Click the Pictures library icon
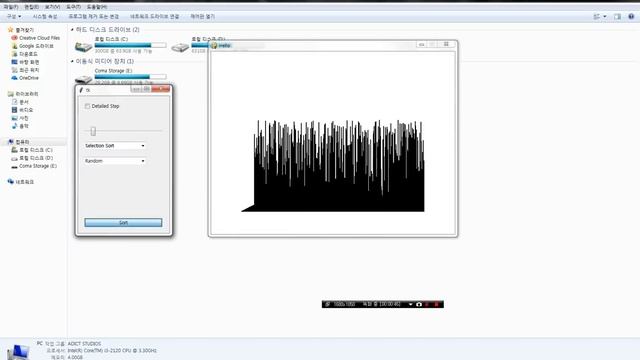Image resolution: width=640 pixels, height=360 pixels. [14, 118]
